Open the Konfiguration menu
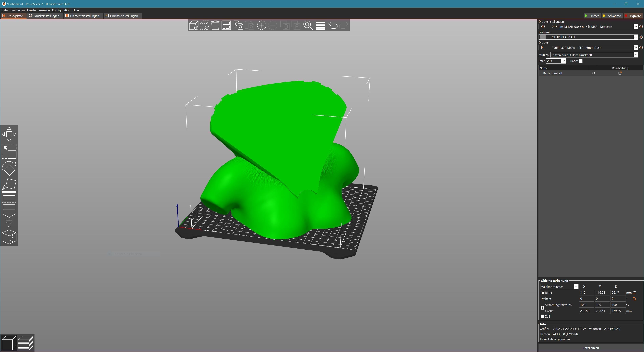The image size is (644, 352). (x=61, y=10)
